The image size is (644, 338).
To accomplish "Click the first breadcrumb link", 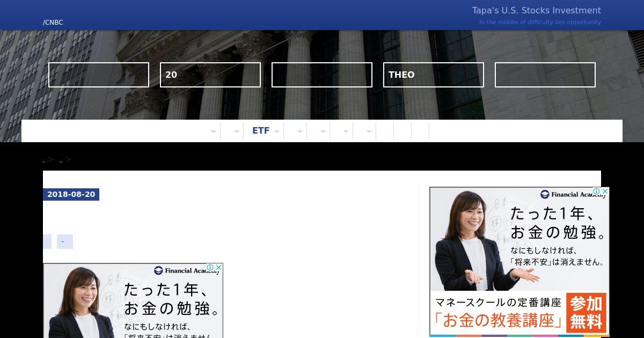I will tap(44, 159).
